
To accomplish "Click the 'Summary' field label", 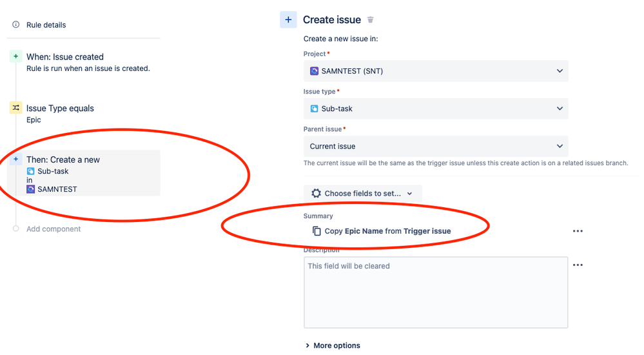I will tap(318, 216).
